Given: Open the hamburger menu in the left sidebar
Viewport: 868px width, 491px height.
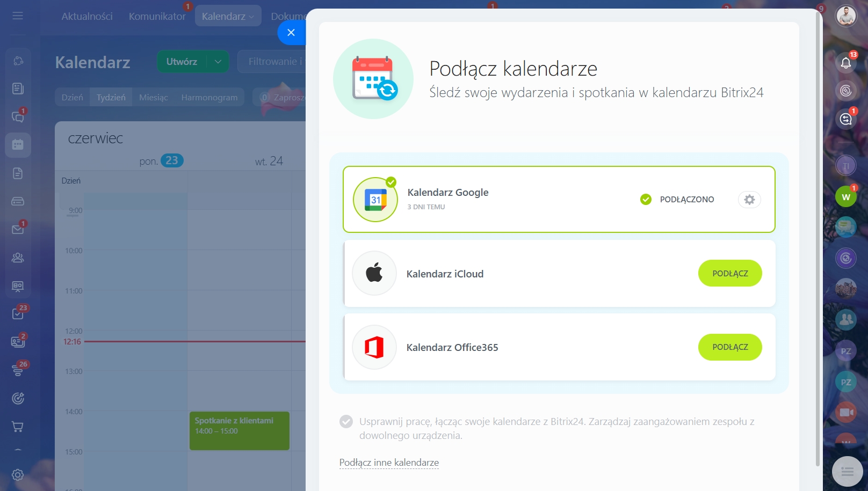Looking at the screenshot, I should click(x=18, y=16).
